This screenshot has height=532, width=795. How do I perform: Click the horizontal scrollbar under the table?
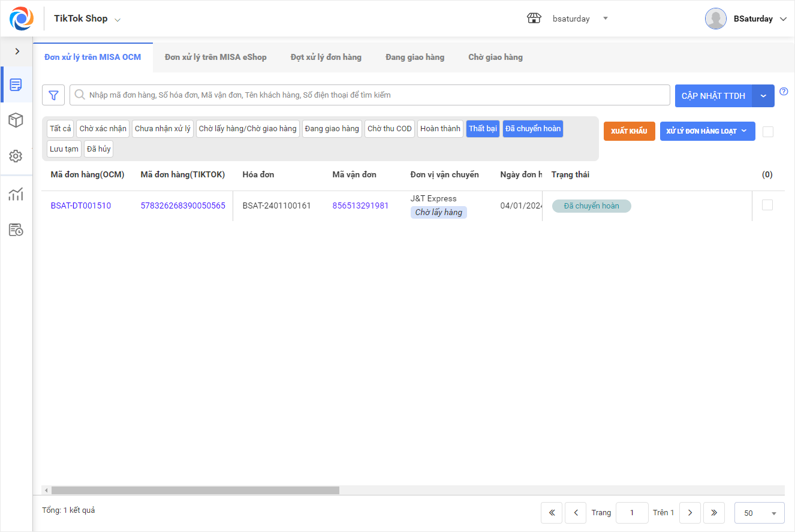[195, 490]
